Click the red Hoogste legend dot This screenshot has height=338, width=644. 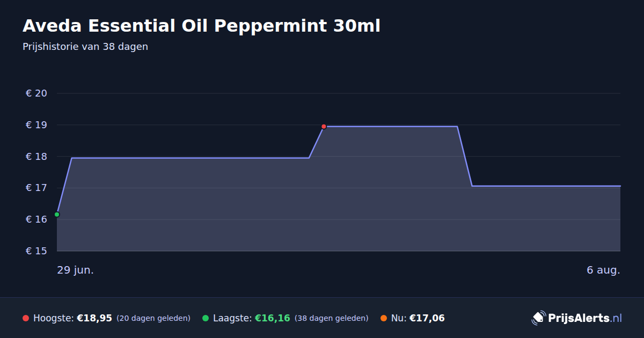point(26,318)
